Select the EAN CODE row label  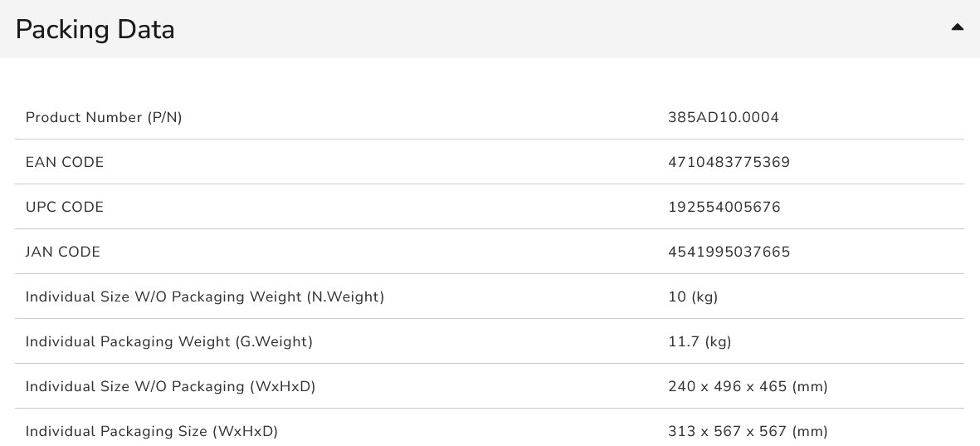coord(65,163)
